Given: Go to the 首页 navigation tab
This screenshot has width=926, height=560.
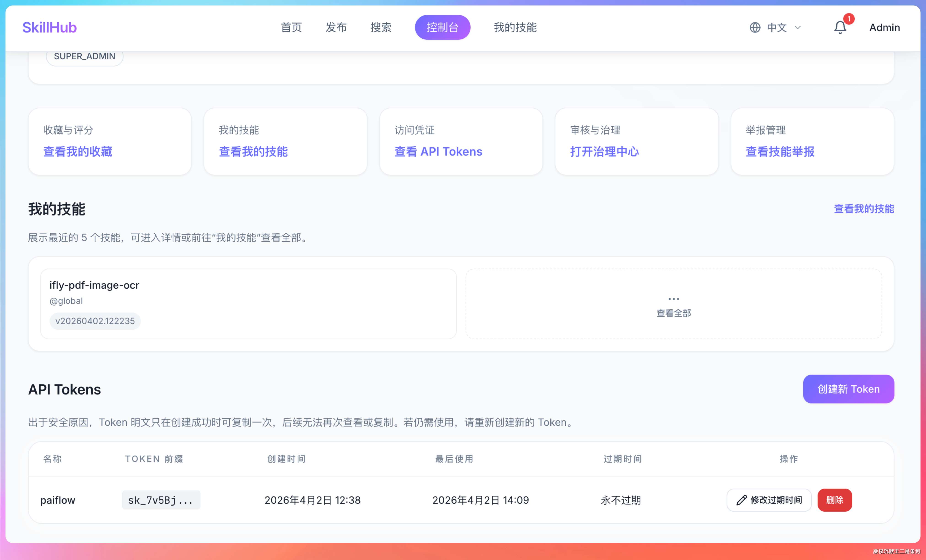Looking at the screenshot, I should (x=291, y=27).
